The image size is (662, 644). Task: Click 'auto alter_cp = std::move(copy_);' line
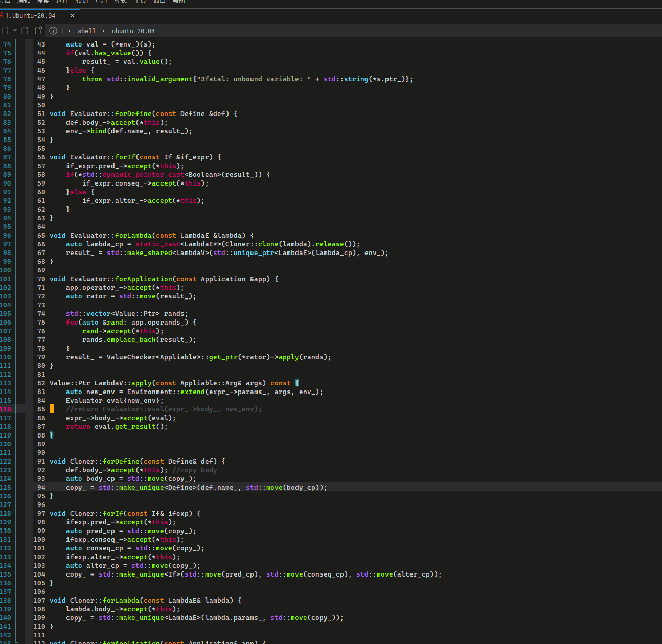coord(133,566)
